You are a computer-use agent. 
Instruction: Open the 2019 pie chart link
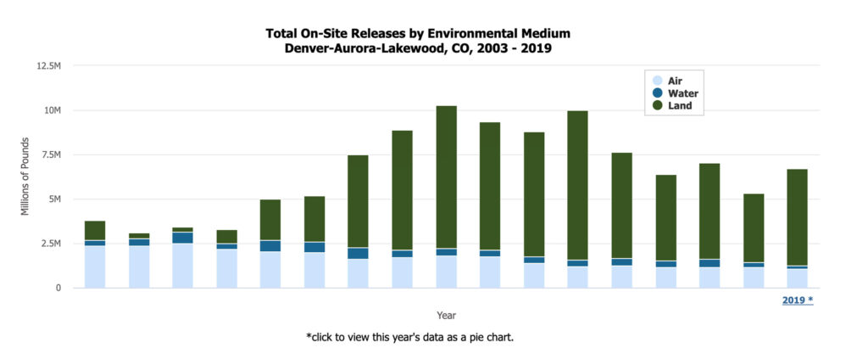point(797,300)
